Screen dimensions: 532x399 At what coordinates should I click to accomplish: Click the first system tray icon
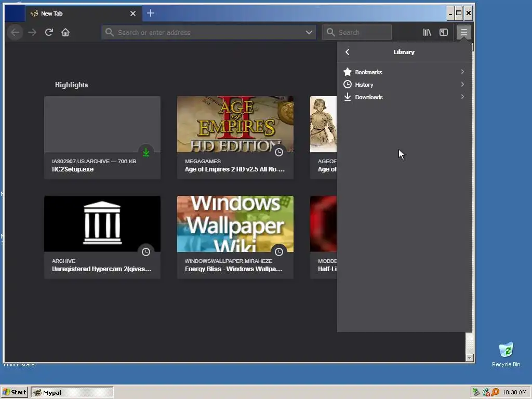[x=476, y=392]
